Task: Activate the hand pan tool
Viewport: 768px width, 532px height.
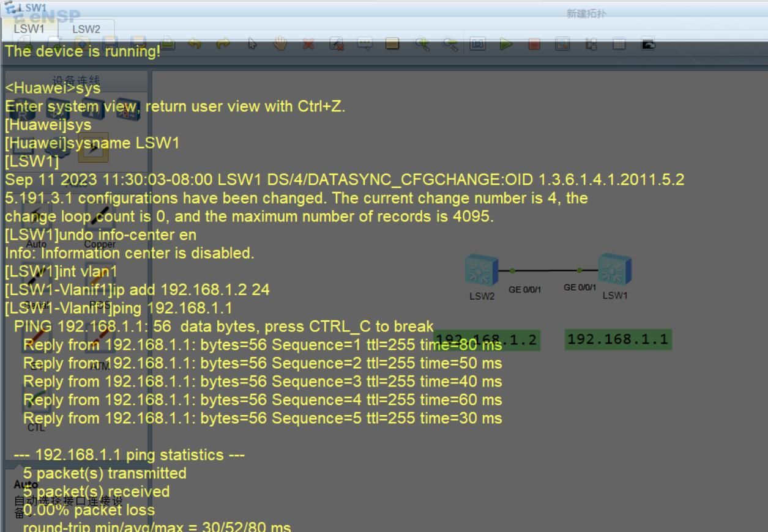Action: [x=280, y=44]
